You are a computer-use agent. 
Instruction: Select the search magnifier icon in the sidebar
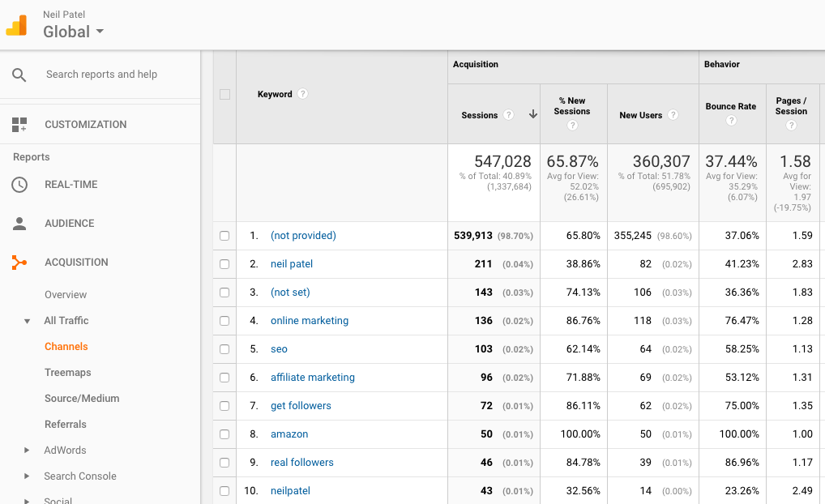20,74
